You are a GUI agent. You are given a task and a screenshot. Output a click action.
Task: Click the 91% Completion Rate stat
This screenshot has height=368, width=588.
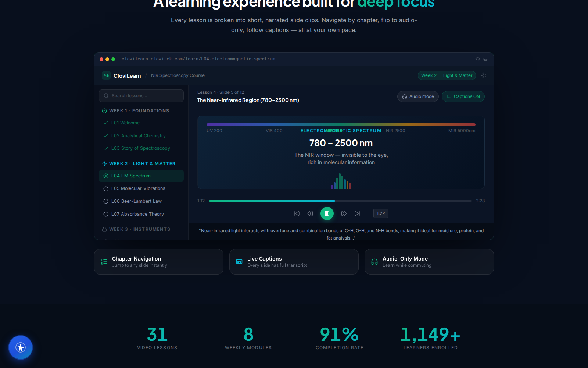pyautogui.click(x=340, y=338)
